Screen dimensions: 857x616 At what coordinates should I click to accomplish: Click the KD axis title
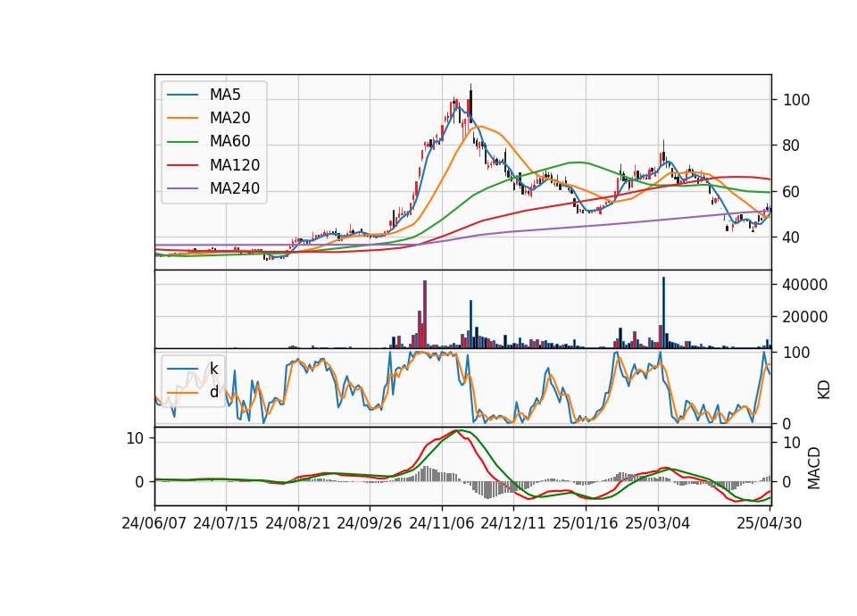pos(824,390)
